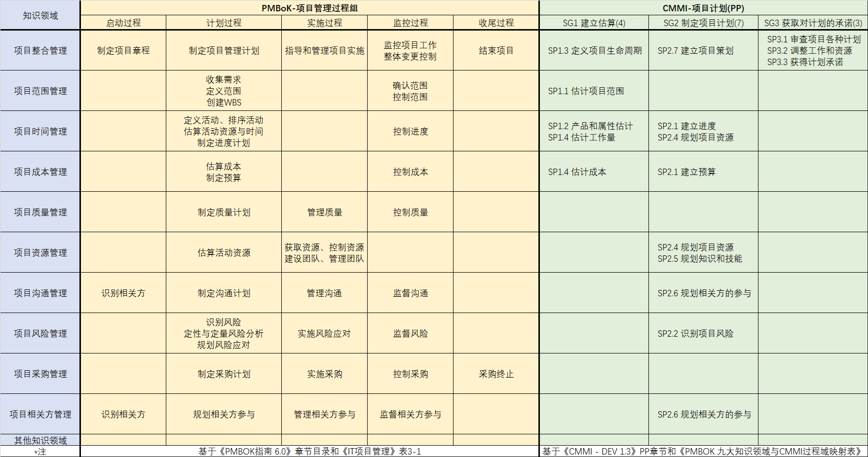Click the 监督沟通 cell
The width and height of the screenshot is (868, 457).
click(x=410, y=293)
